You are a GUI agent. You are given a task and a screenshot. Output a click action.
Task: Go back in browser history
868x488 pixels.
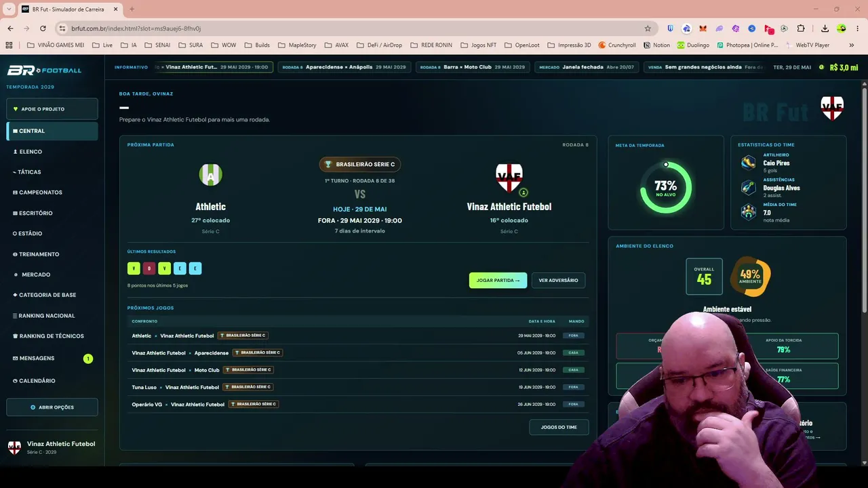[x=10, y=28]
